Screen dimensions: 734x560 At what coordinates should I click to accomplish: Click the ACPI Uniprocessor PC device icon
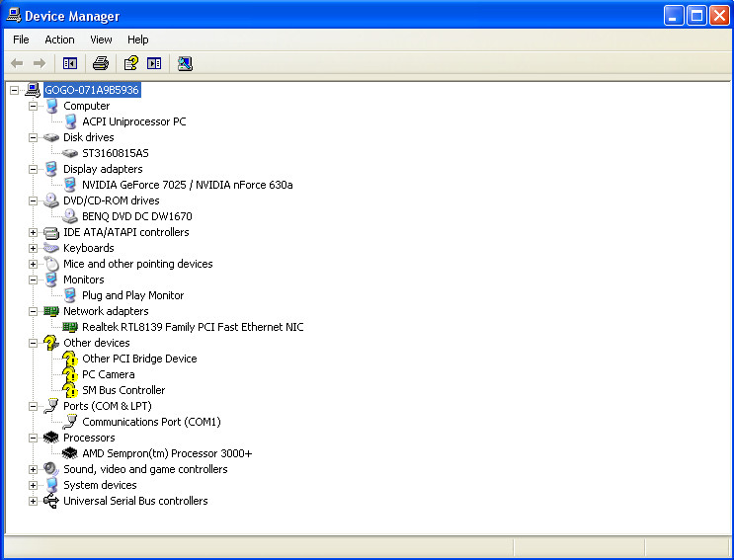pos(70,121)
